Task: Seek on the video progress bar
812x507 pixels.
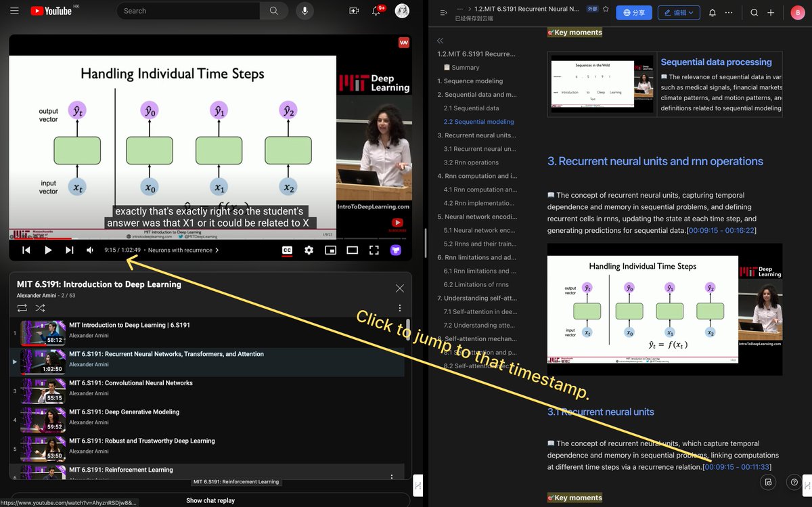Action: [210, 238]
